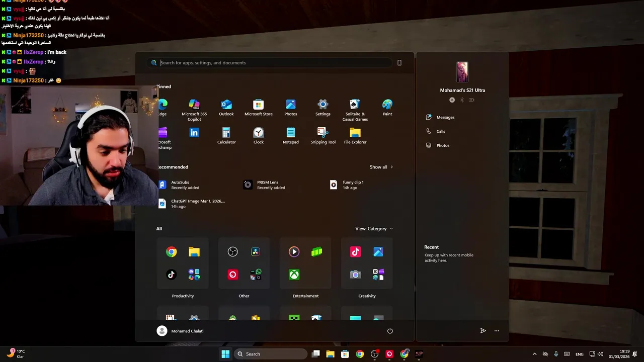Launch DaVinci Resolve in the Other category
This screenshot has width=644, height=362.
click(255, 252)
